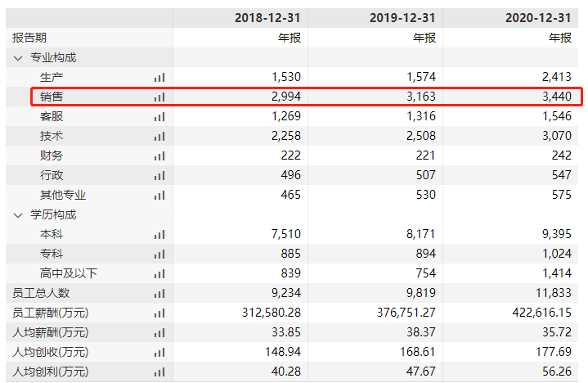Click the 其他专业 row label

tap(63, 195)
